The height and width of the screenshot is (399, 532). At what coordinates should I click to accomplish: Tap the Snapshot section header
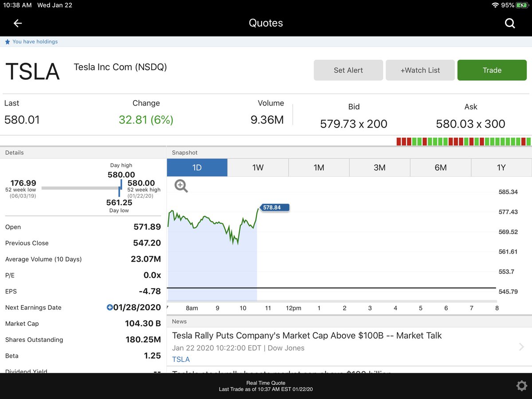click(x=349, y=153)
